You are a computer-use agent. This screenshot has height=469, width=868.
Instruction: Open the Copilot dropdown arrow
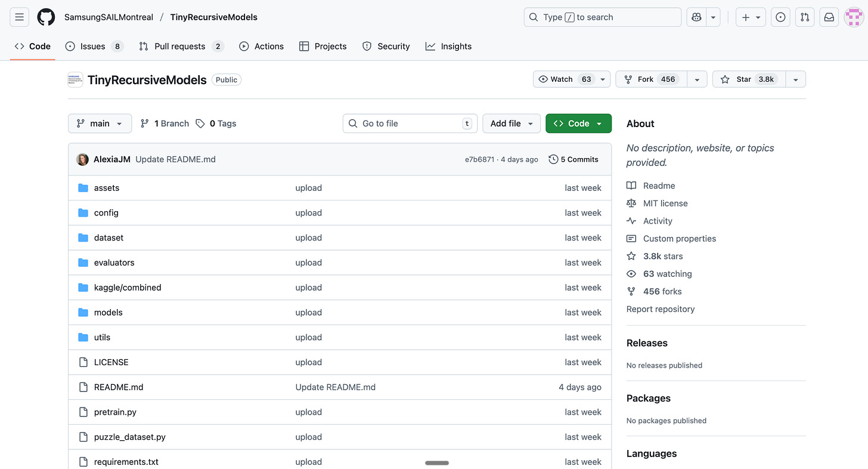[713, 17]
